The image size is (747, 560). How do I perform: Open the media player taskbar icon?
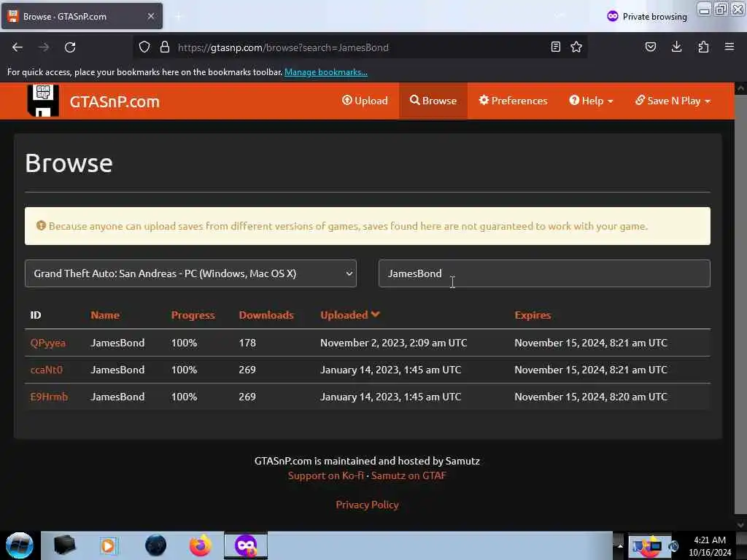pos(108,545)
